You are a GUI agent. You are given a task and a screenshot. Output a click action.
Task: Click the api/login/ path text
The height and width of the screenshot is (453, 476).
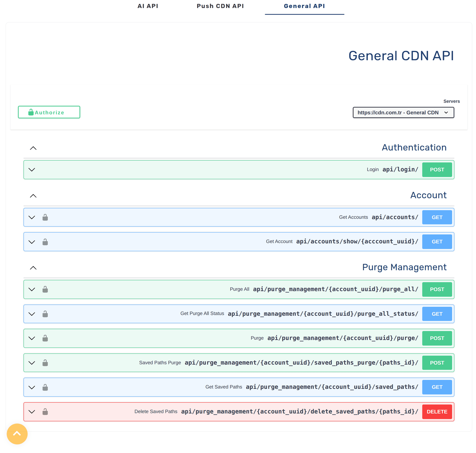tap(400, 169)
